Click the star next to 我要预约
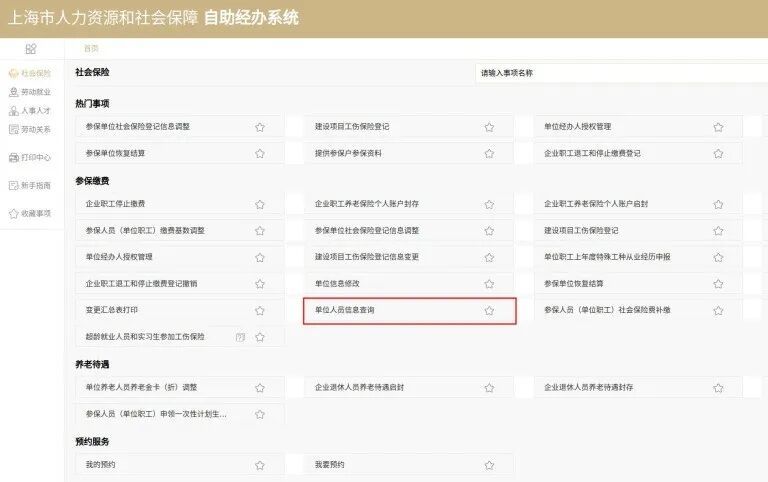The width and height of the screenshot is (768, 482). pyautogui.click(x=489, y=465)
